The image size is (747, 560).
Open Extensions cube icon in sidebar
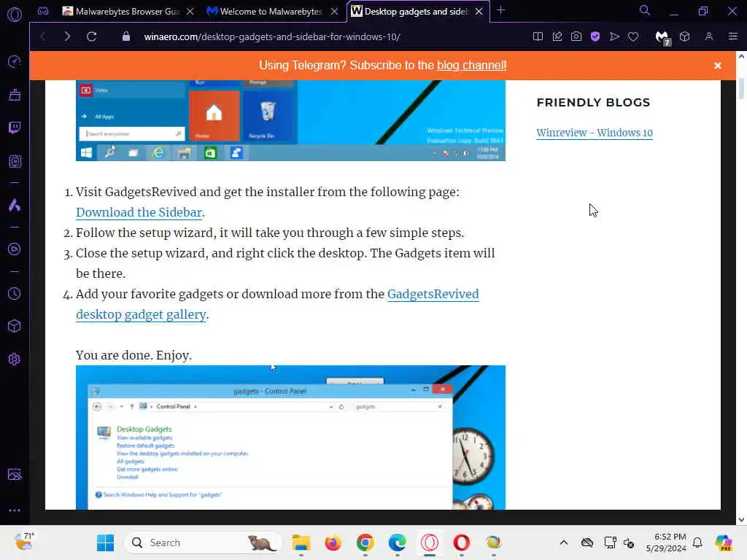15,326
